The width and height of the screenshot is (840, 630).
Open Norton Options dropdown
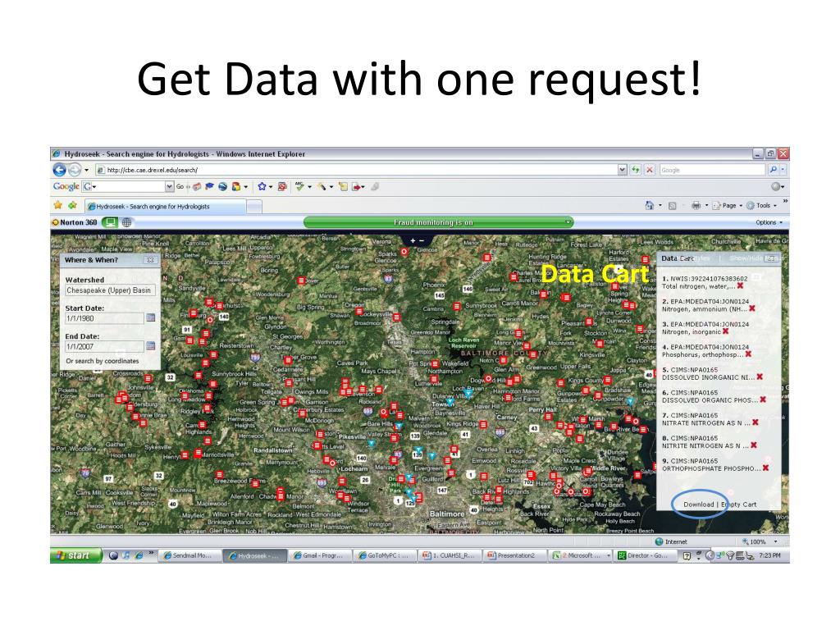(x=769, y=222)
